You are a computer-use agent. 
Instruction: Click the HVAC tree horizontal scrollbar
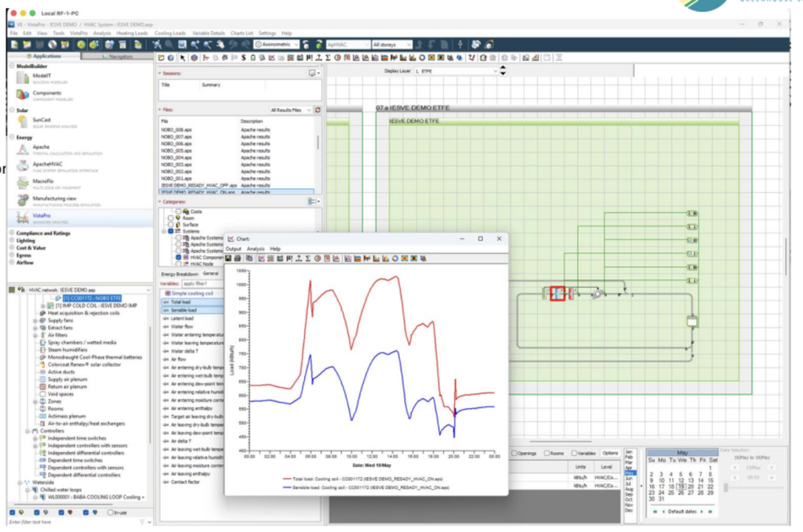point(64,505)
